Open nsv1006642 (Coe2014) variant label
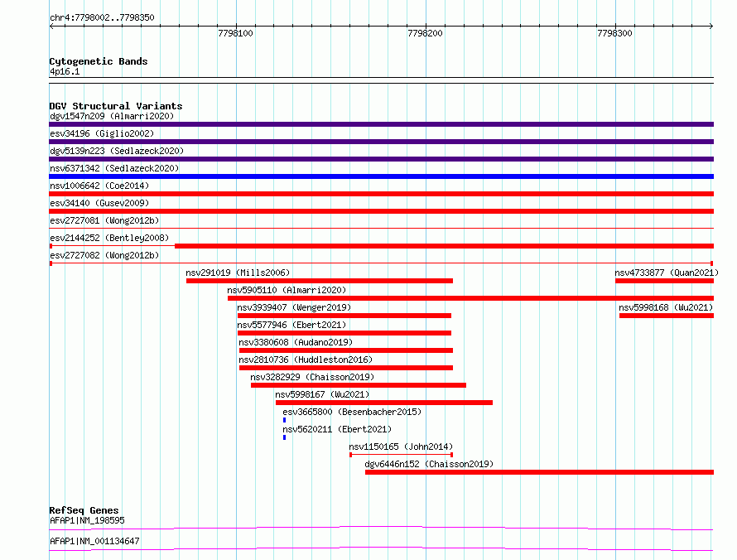Screen dimensions: 737x560 point(99,186)
